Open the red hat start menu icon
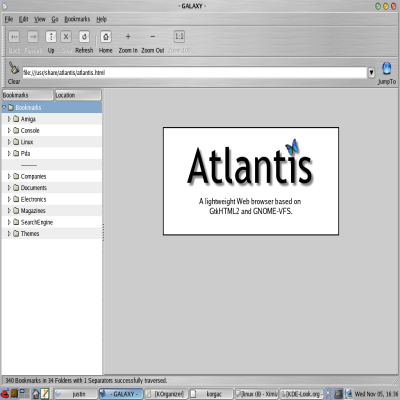 point(5,394)
